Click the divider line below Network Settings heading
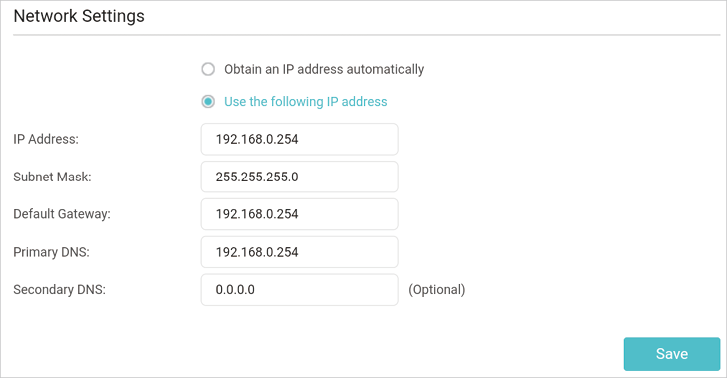Viewport: 727px width, 378px height. 366,35
